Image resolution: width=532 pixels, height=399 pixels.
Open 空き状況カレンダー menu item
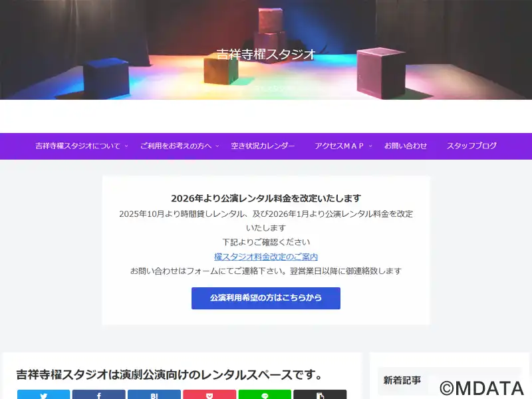click(263, 146)
